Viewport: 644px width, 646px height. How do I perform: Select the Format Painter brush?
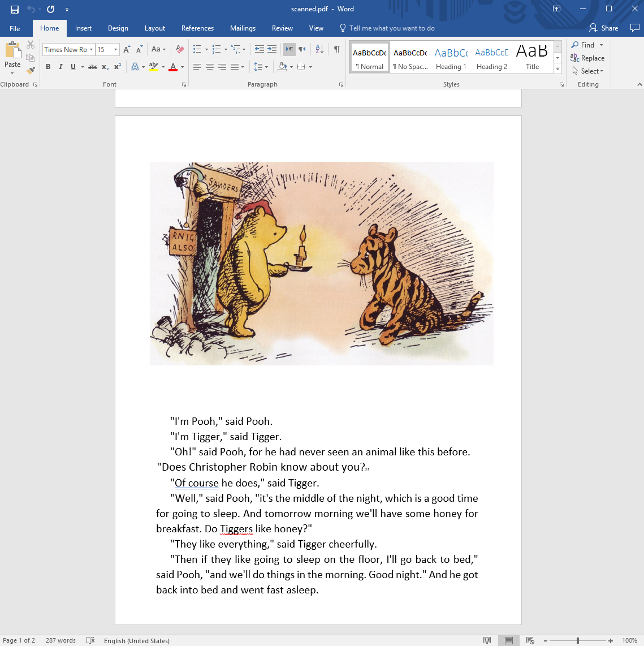(x=31, y=71)
